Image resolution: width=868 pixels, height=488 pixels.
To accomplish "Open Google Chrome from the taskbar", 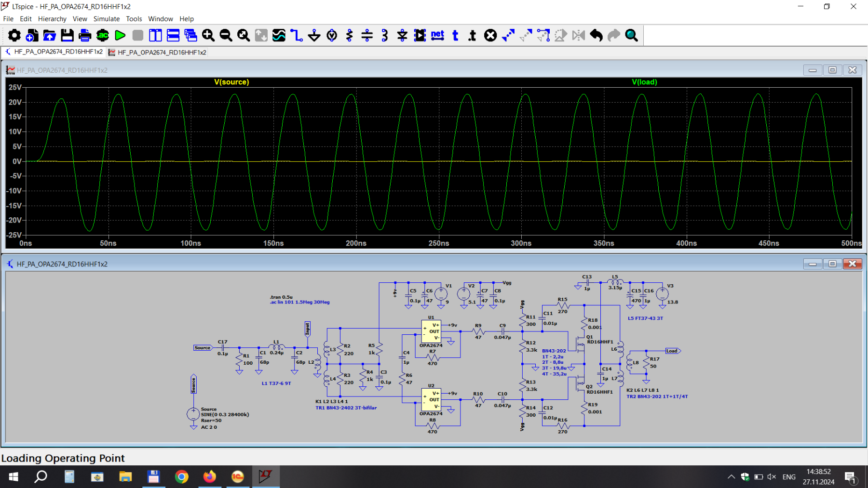I will (x=182, y=477).
